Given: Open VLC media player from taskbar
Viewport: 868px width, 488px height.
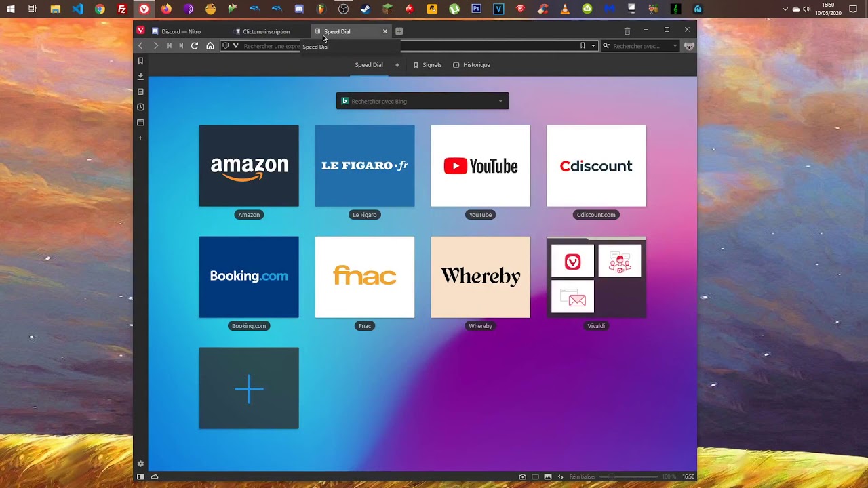Looking at the screenshot, I should click(x=565, y=9).
